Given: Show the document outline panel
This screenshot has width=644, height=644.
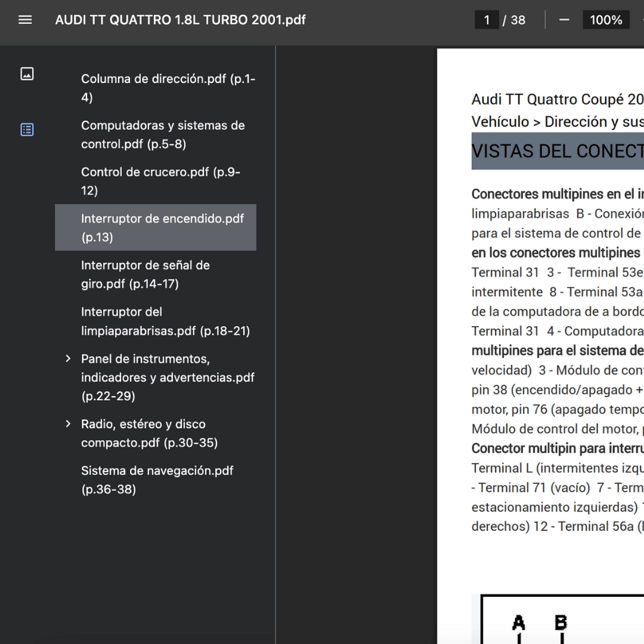Looking at the screenshot, I should [x=27, y=129].
